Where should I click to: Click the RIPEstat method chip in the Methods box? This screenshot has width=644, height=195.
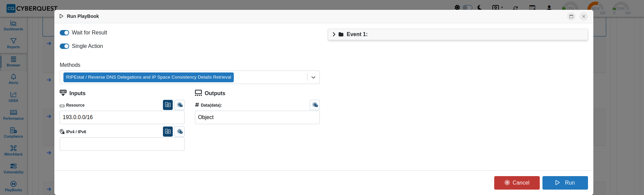[148, 77]
